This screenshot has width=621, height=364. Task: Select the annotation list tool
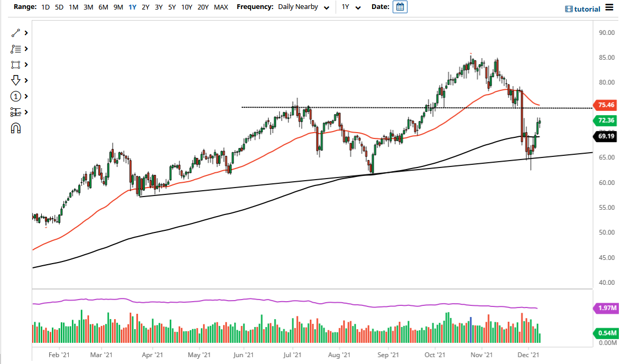tap(15, 49)
